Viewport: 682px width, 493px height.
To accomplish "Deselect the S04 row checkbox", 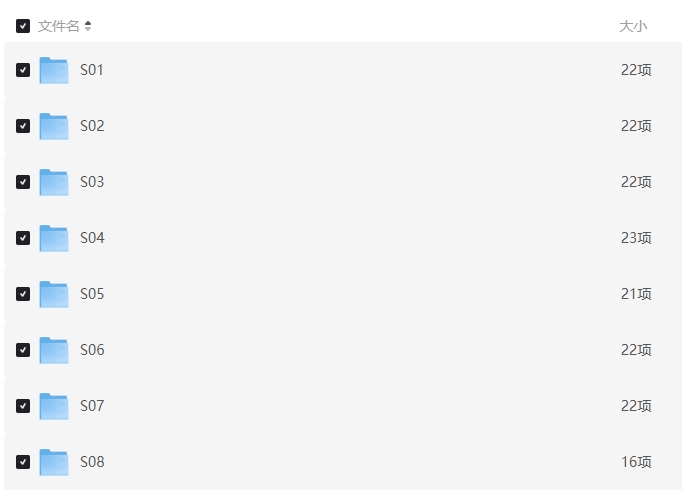I will pos(23,238).
